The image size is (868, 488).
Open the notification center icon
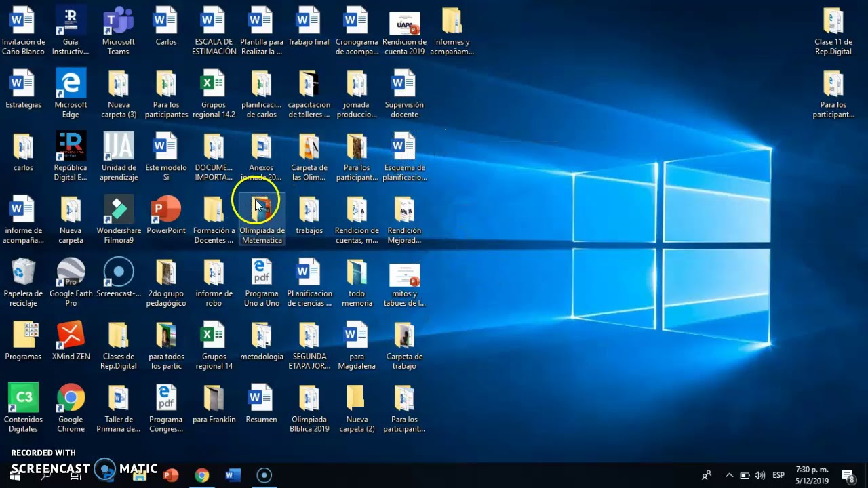tap(848, 475)
